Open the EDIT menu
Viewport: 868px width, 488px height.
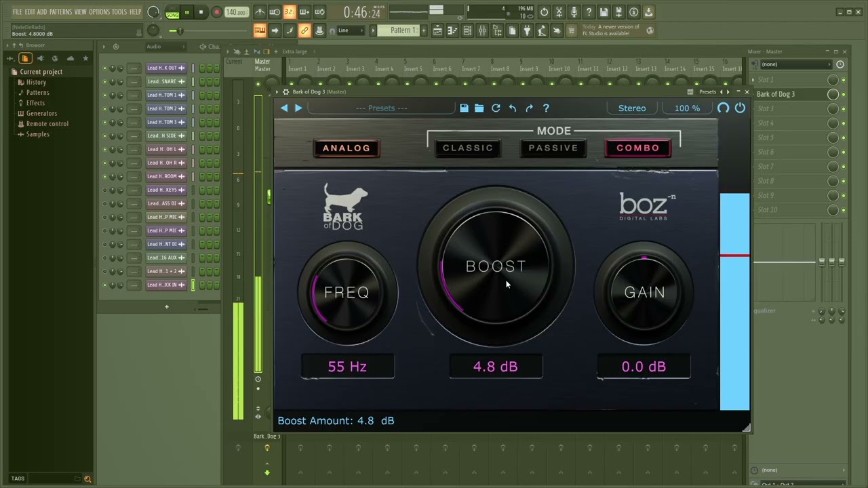pyautogui.click(x=30, y=12)
